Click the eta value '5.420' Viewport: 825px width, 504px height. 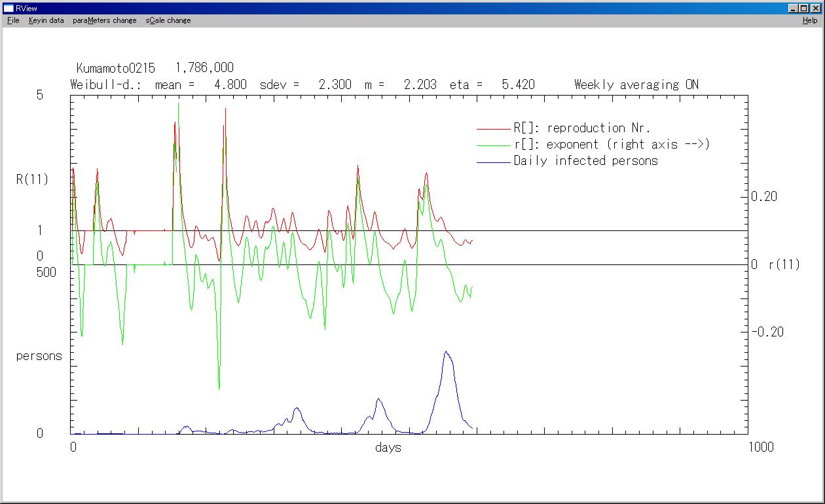click(x=518, y=84)
